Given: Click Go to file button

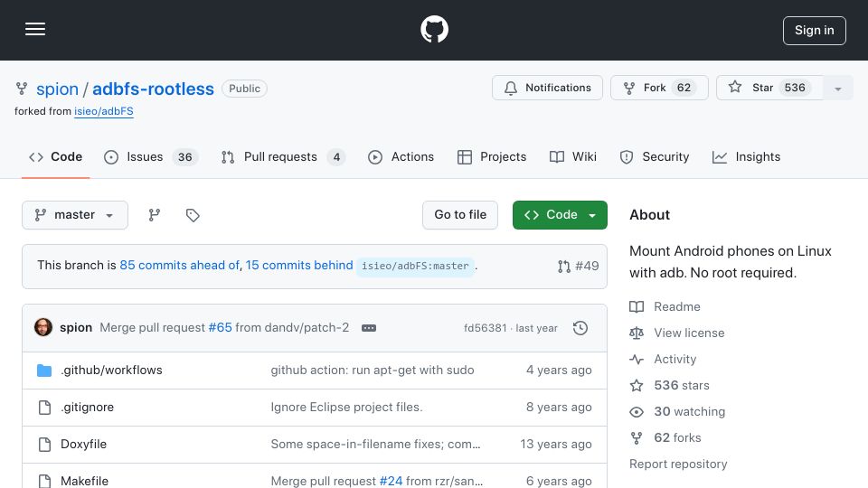Looking at the screenshot, I should click(x=460, y=215).
